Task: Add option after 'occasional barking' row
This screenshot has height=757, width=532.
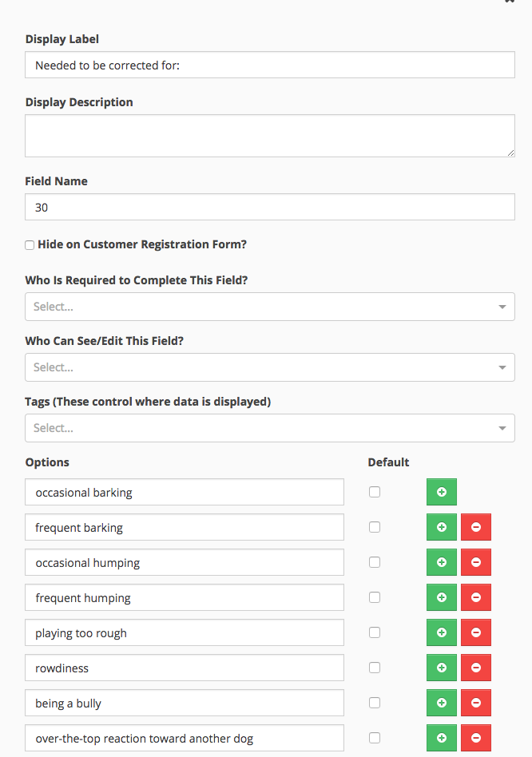Action: coord(441,492)
